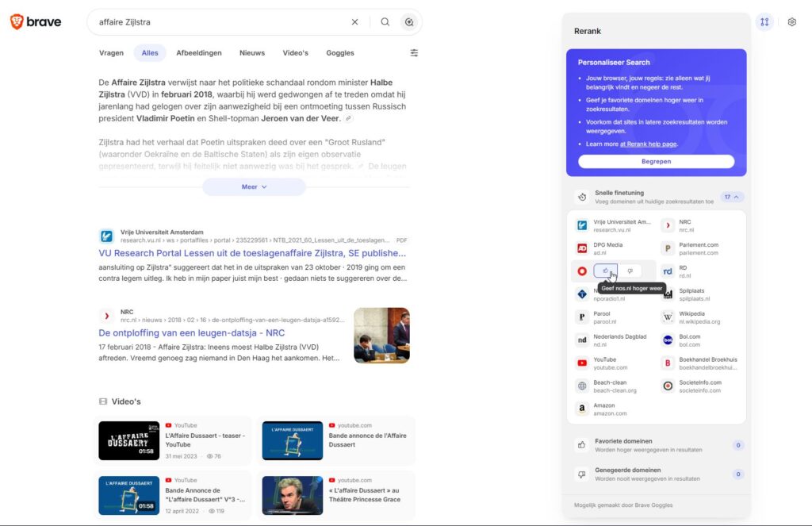Open the NRC article thumbnail image
This screenshot has height=526, width=812.
[x=381, y=336]
